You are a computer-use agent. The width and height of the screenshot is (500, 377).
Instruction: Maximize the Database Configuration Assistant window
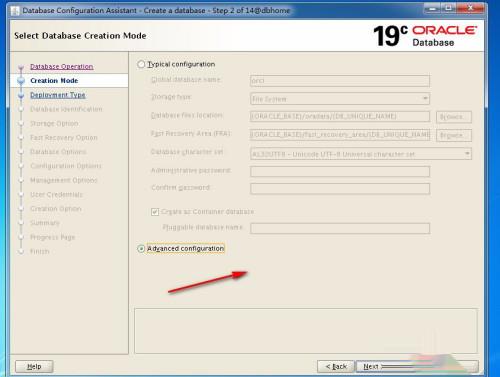(449, 8)
